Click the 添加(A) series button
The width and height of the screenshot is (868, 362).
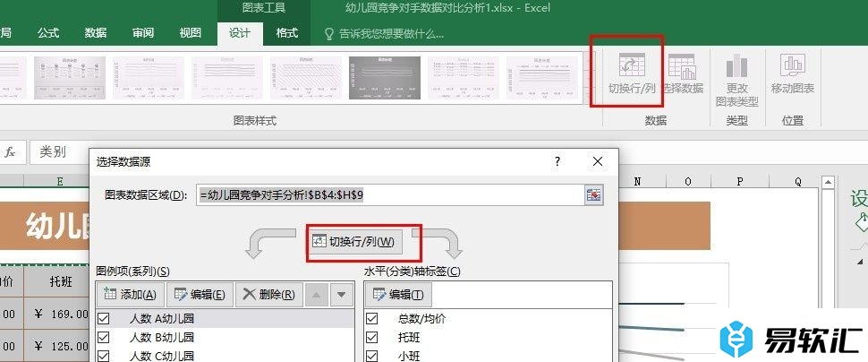(131, 295)
